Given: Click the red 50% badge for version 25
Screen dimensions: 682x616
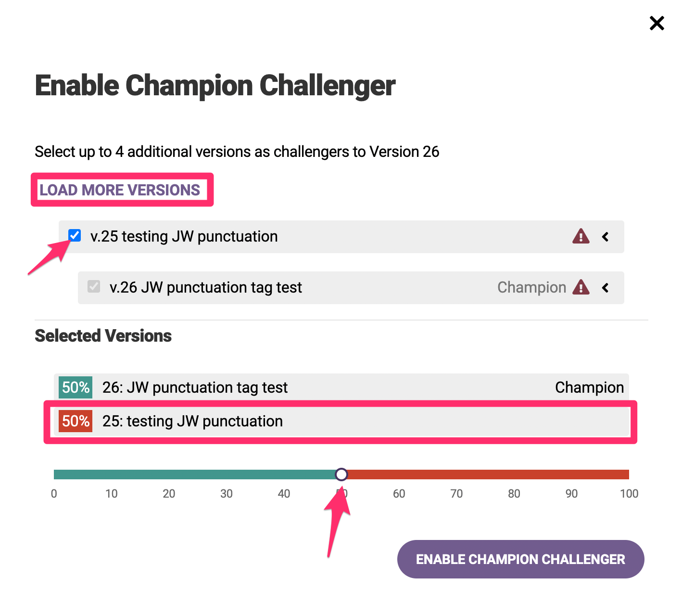Looking at the screenshot, I should click(x=76, y=421).
